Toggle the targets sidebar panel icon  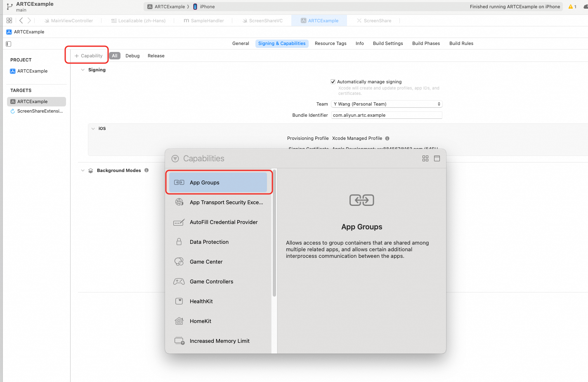click(x=9, y=44)
